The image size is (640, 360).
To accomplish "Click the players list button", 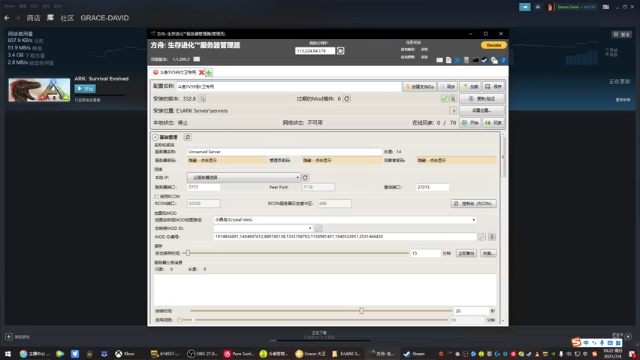I will [x=493, y=122].
